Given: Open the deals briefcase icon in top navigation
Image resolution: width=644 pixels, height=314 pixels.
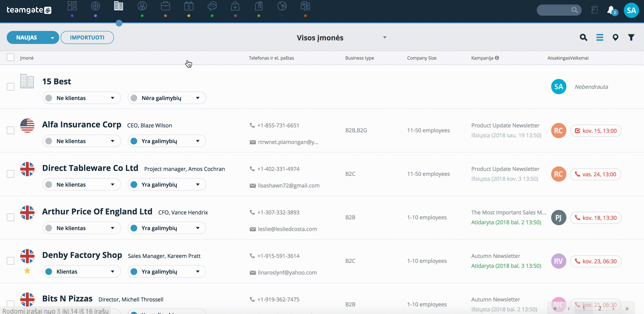Looking at the screenshot, I should 165,6.
